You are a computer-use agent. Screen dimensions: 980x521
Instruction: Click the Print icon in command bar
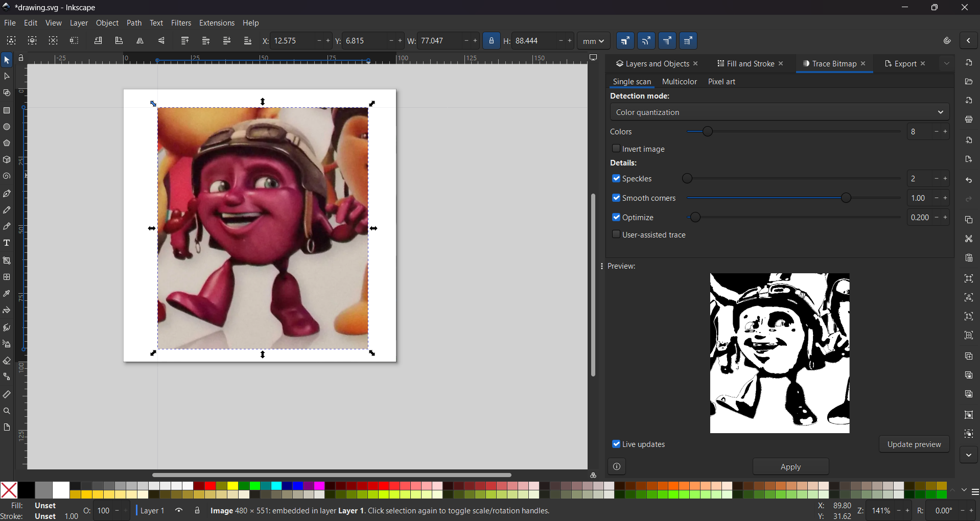[x=969, y=120]
